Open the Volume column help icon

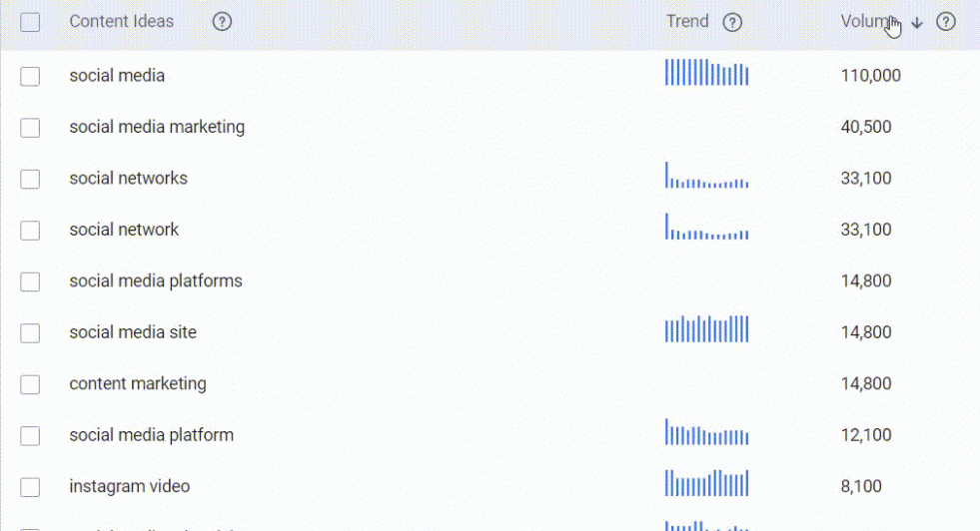pyautogui.click(x=946, y=22)
